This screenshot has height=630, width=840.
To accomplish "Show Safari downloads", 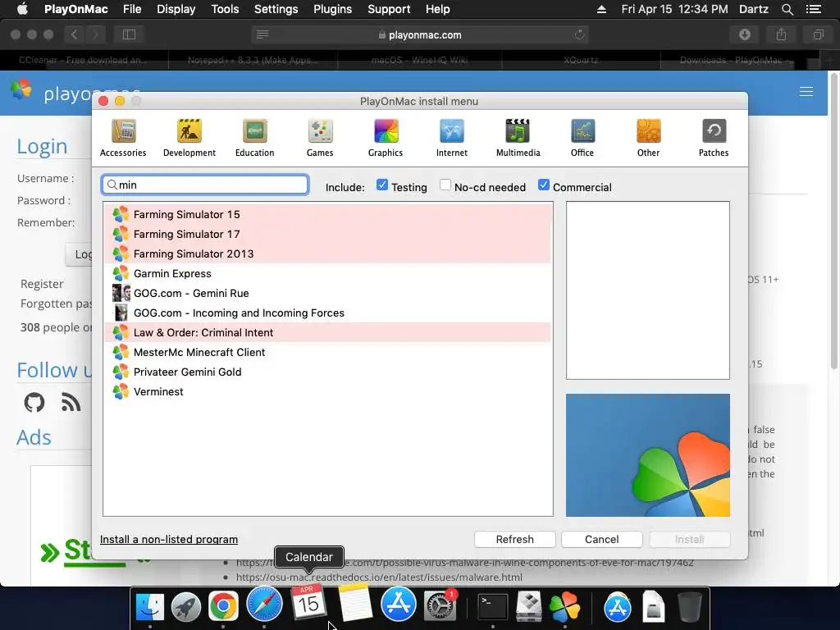I will [x=745, y=34].
